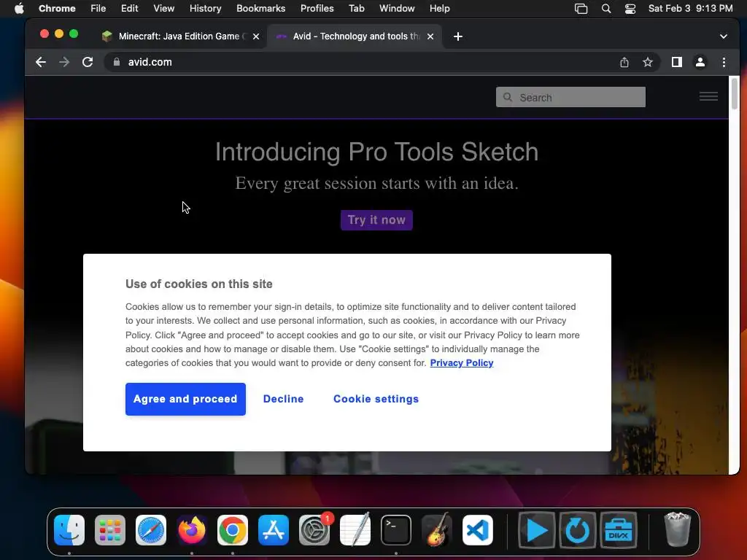Reload the avid.com page
Screen dimensions: 747x560
click(x=88, y=62)
